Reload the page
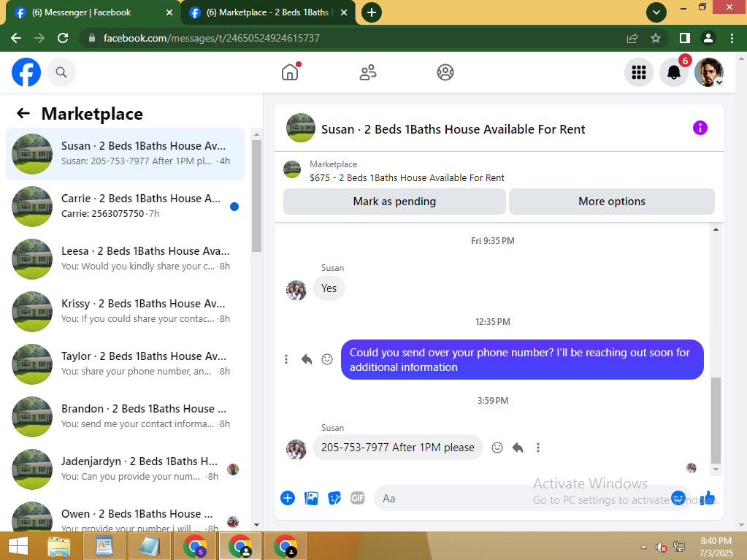This screenshot has height=560, width=747. [x=63, y=38]
